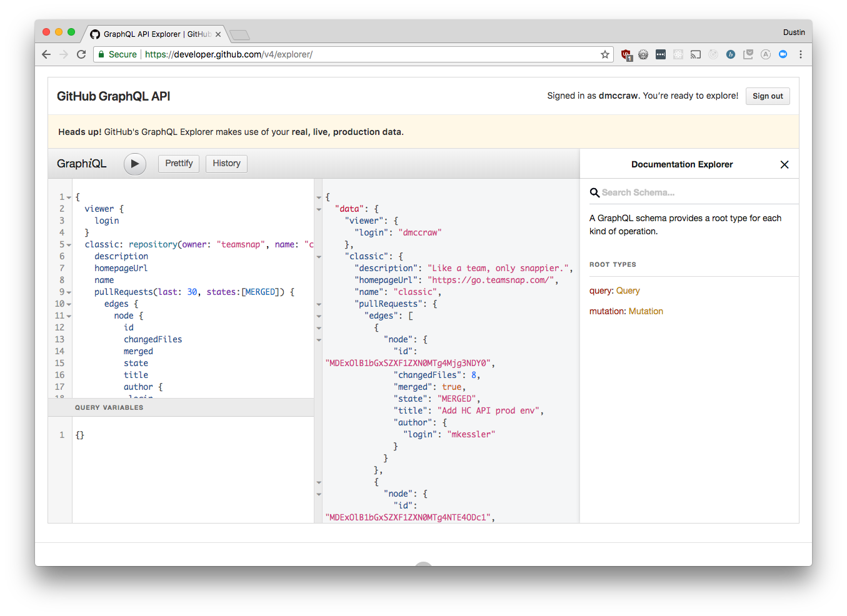Sign out of the GraphQL Explorer
The image size is (847, 616).
tap(768, 96)
